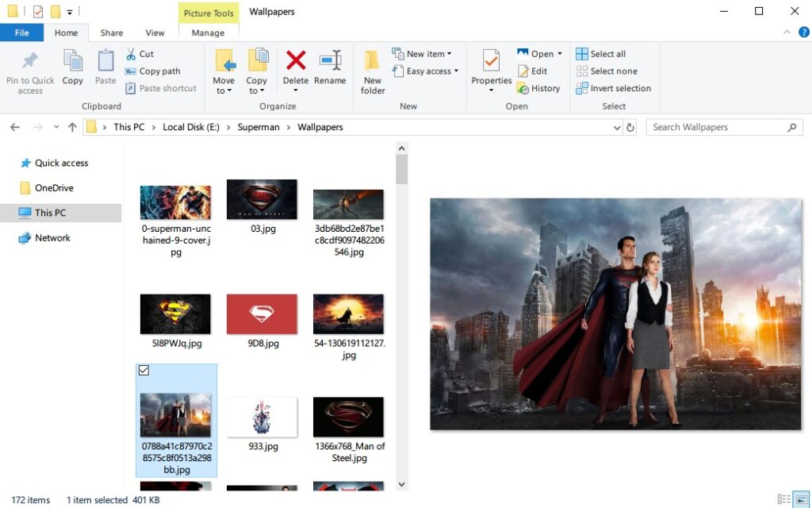Open the Picture Tools Manage tab
Screen dimensions: 812x508
click(209, 33)
